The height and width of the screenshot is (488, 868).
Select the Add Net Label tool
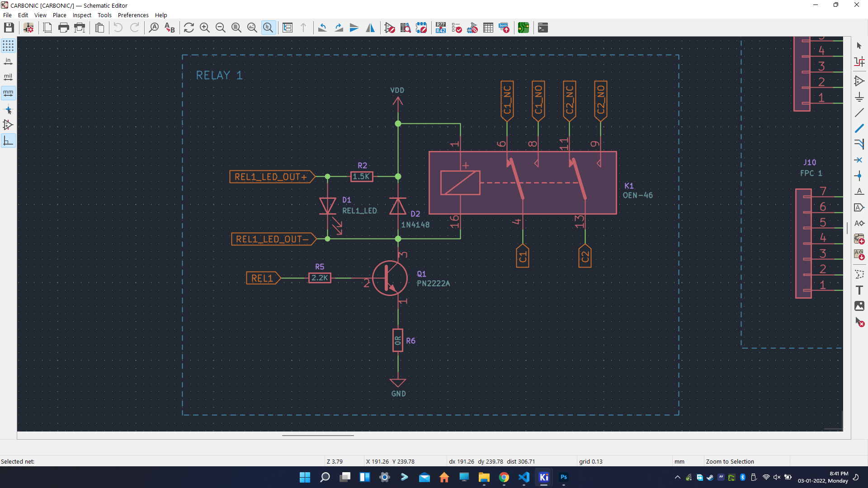click(x=859, y=192)
